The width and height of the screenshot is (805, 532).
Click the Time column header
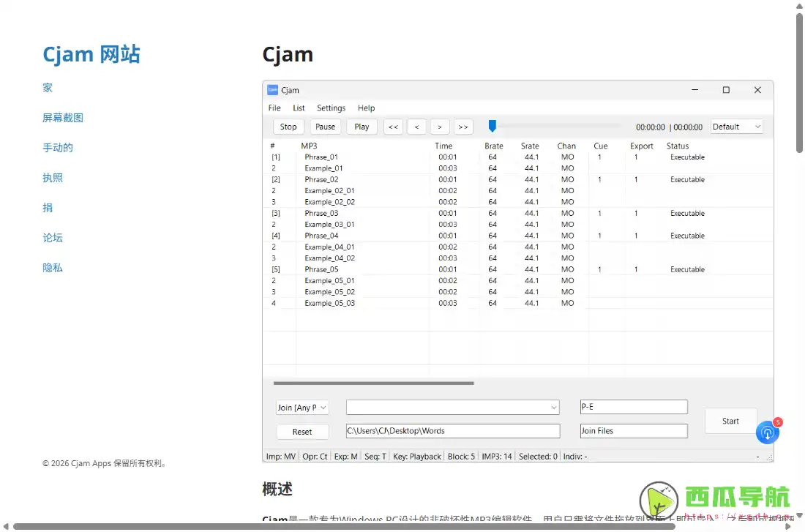[x=443, y=146]
